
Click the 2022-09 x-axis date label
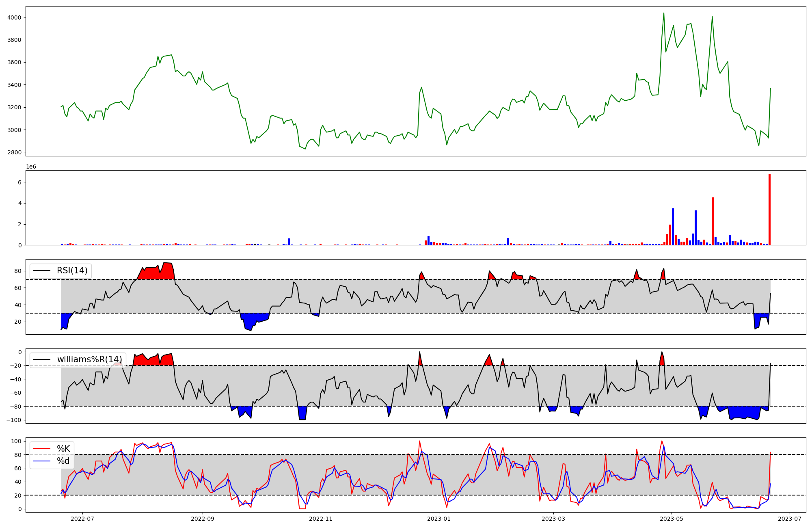coord(202,519)
